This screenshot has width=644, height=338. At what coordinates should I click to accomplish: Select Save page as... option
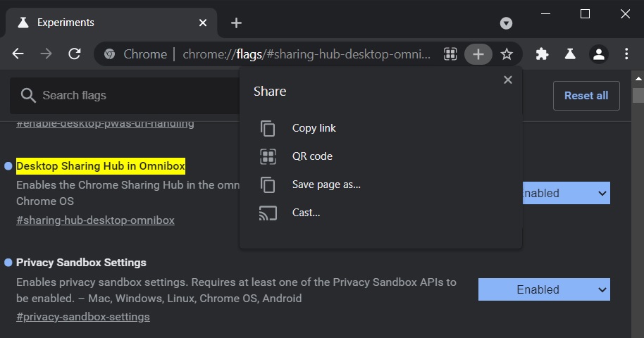pos(326,184)
